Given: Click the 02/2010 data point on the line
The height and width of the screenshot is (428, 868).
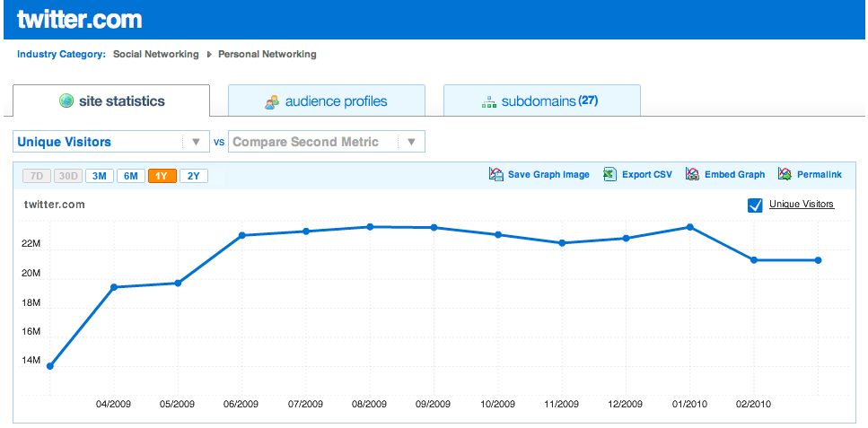Looking at the screenshot, I should coord(754,259).
